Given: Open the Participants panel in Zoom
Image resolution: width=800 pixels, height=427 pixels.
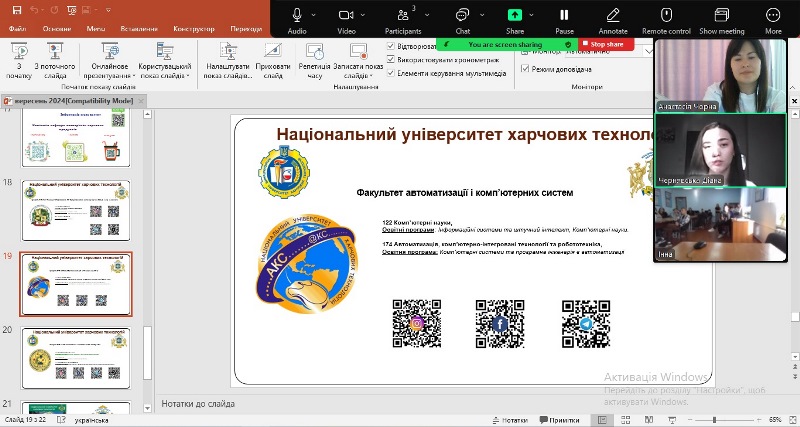Looking at the screenshot, I should click(x=402, y=16).
